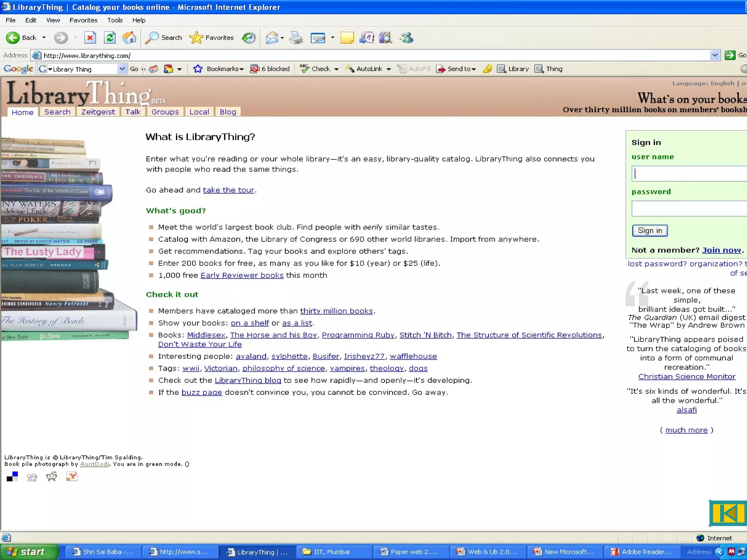Go to browser Home page icon
The image size is (747, 560).
pos(129,38)
